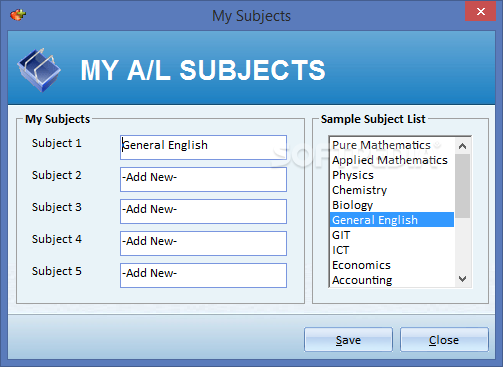The width and height of the screenshot is (503, 367).
Task: Save the subject list
Action: click(348, 340)
